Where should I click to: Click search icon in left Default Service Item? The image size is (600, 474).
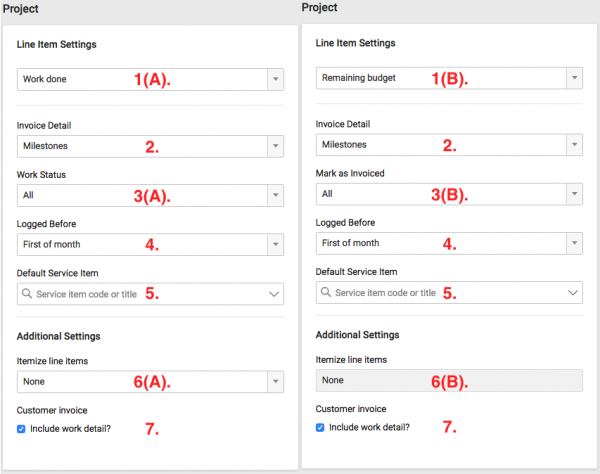point(27,294)
